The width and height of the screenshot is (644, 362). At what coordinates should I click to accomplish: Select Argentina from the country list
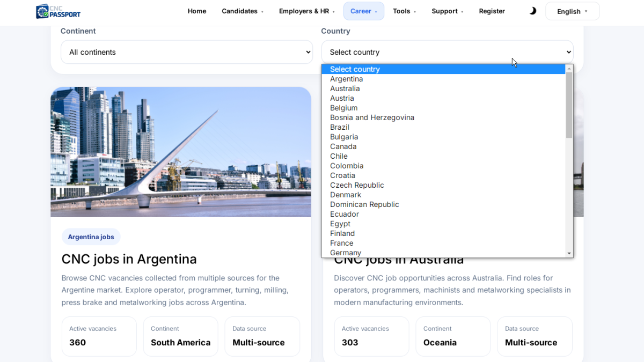tap(443, 79)
